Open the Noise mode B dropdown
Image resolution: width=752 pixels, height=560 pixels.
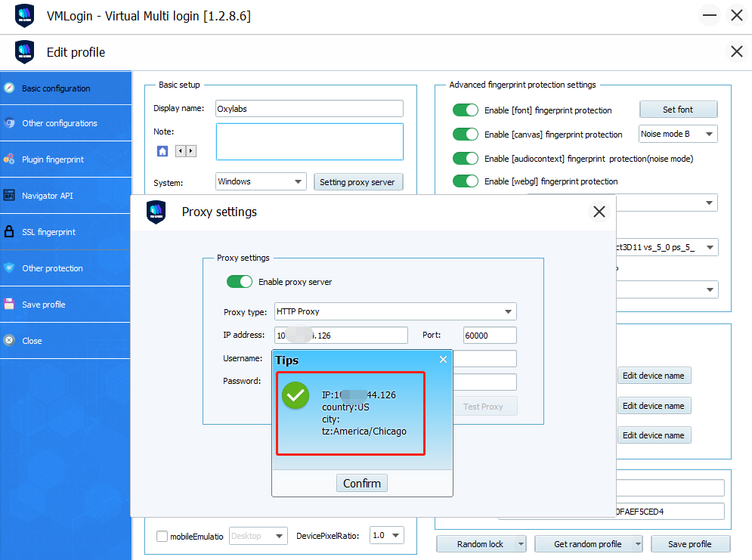tap(678, 134)
